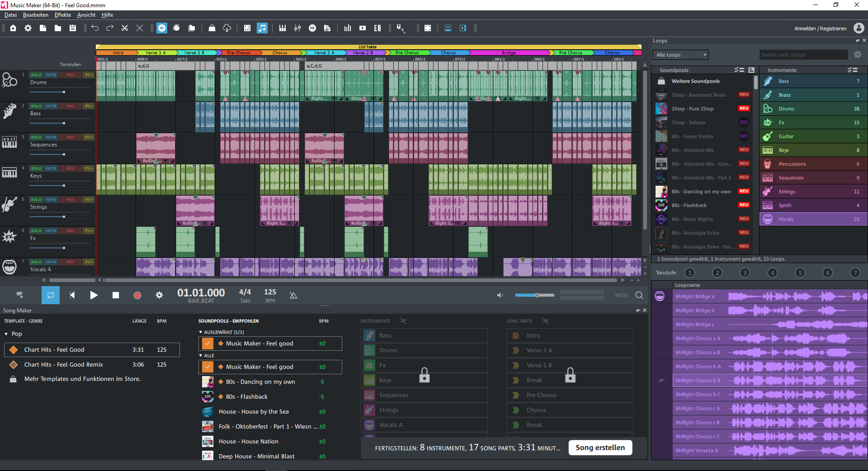Image resolution: width=868 pixels, height=471 pixels.
Task: Open the metronome icon in transport
Action: (293, 295)
